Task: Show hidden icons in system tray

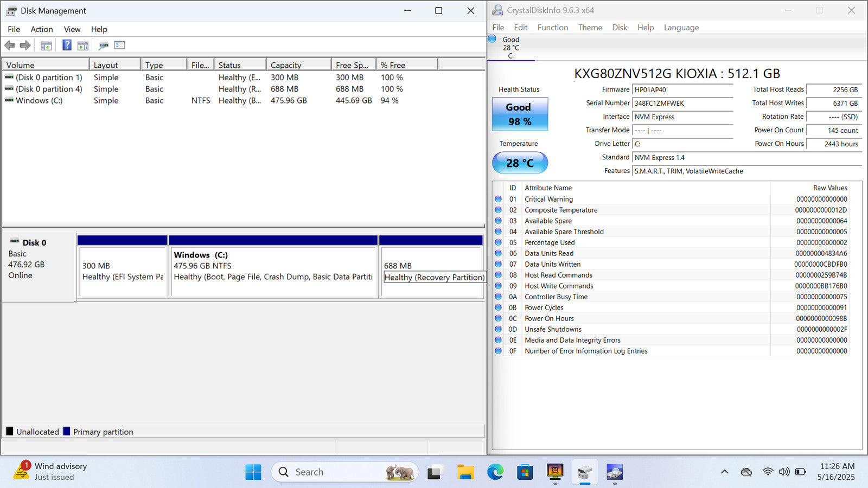Action: pyautogui.click(x=724, y=472)
